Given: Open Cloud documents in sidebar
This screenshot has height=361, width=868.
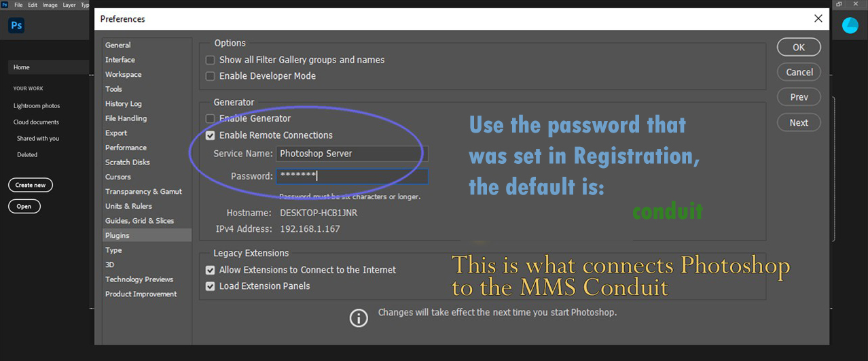Looking at the screenshot, I should [36, 122].
